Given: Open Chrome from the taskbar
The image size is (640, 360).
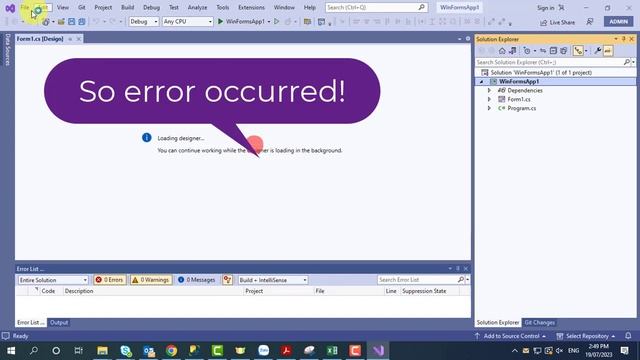Looking at the screenshot, I should 171,351.
